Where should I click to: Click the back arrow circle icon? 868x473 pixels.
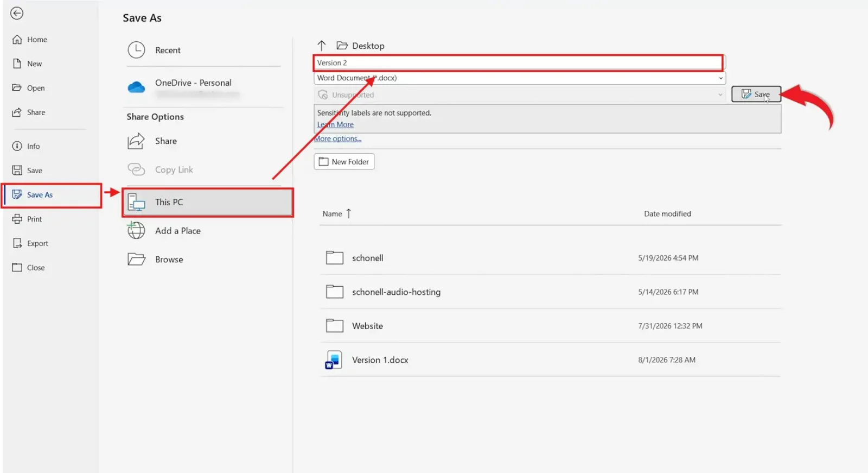click(x=17, y=13)
